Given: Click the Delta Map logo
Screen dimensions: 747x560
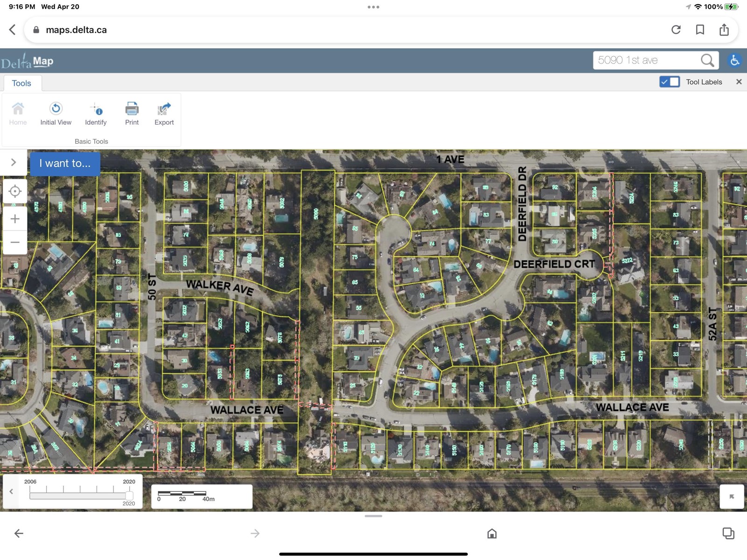Looking at the screenshot, I should coord(27,62).
